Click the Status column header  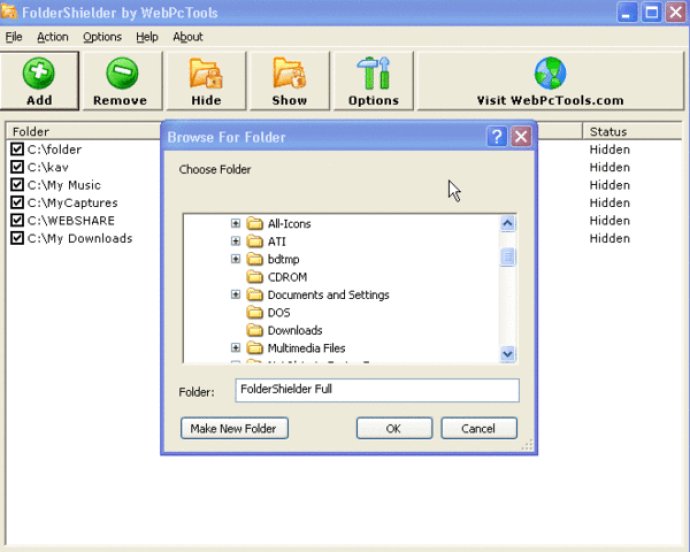click(632, 132)
